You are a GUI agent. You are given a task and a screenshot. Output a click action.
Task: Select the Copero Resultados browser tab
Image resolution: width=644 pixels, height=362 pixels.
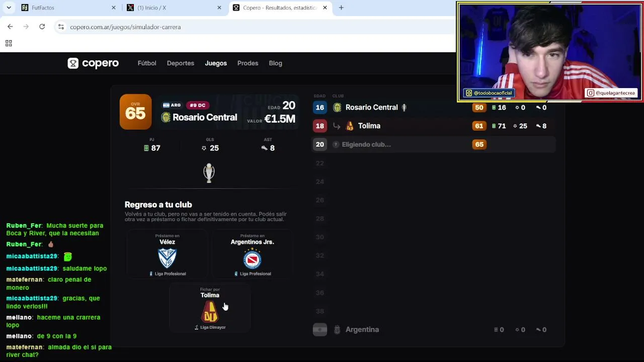tap(279, 8)
